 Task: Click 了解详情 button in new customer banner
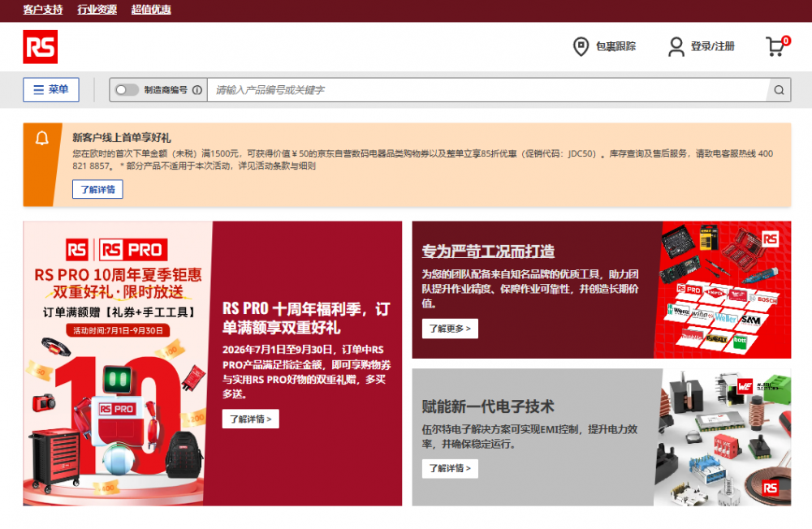click(97, 189)
